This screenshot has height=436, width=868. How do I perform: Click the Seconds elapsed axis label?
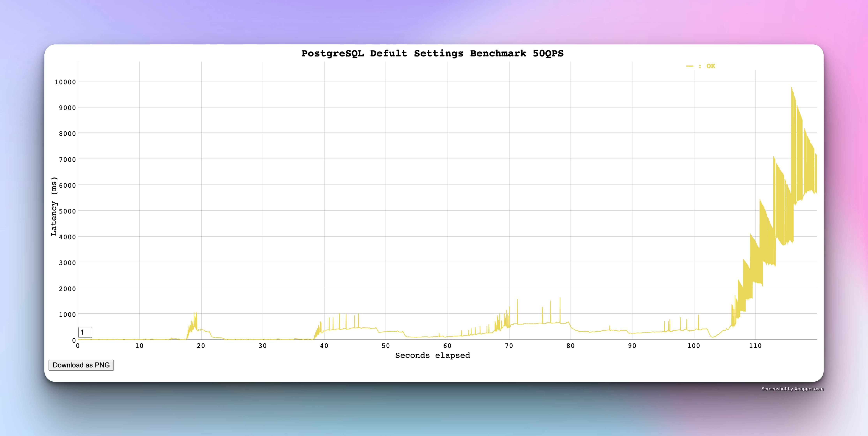coord(432,356)
